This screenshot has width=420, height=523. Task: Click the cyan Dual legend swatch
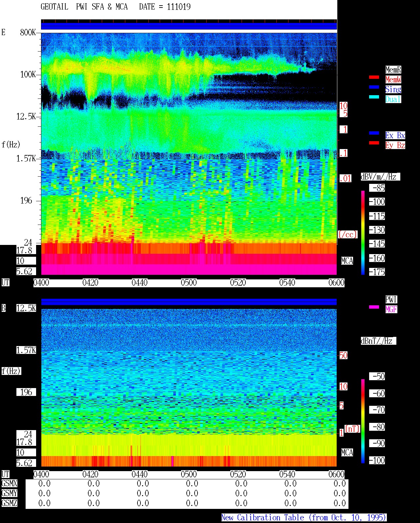(374, 97)
